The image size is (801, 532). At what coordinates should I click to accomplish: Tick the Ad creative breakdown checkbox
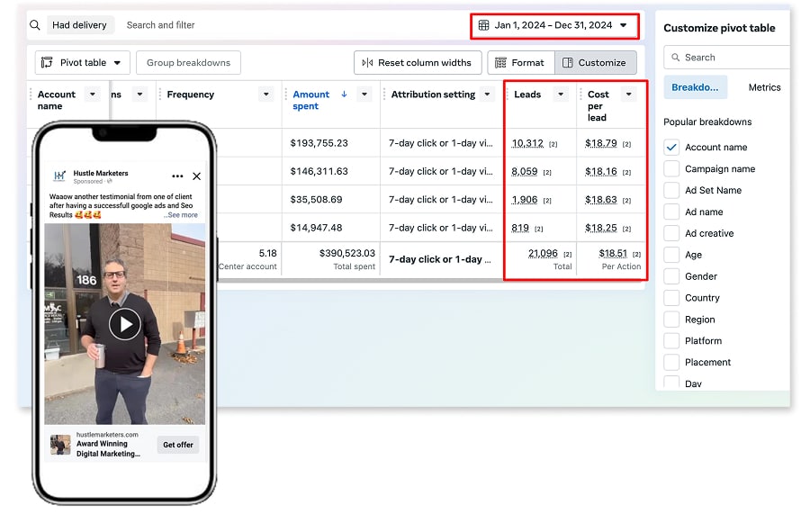[x=671, y=233]
